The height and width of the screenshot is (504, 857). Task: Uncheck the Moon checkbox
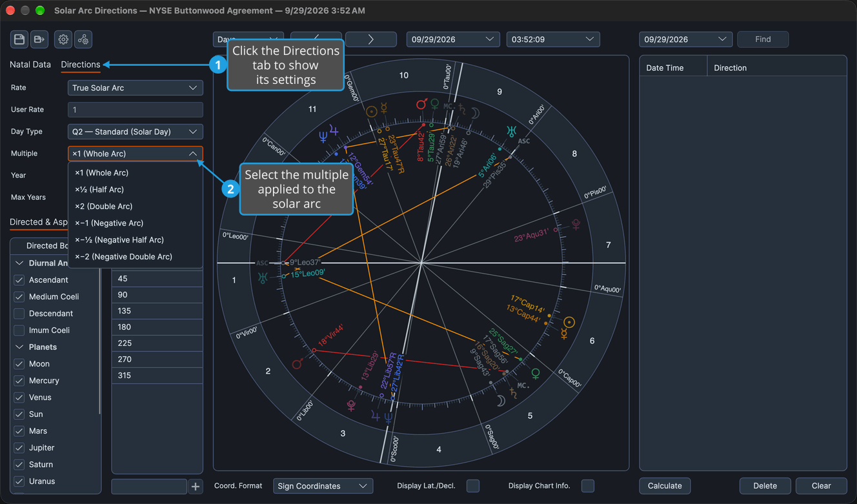coord(19,364)
